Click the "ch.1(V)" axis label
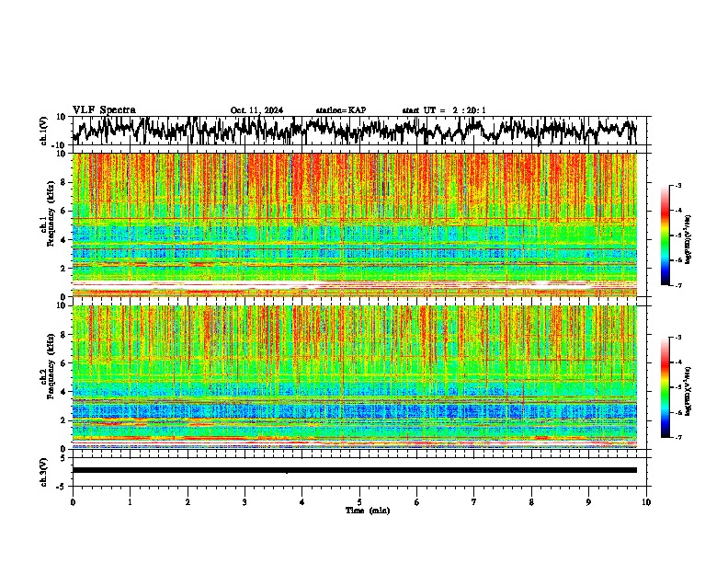728x563 pixels. tap(44, 131)
